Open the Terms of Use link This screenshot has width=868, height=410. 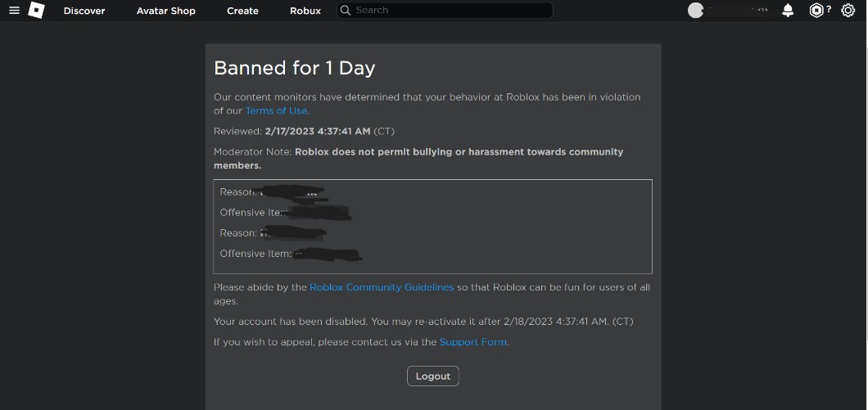click(x=276, y=110)
